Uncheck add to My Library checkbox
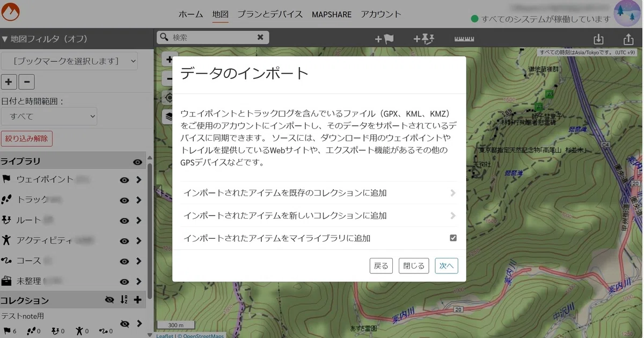The width and height of the screenshot is (644, 338). coord(453,238)
